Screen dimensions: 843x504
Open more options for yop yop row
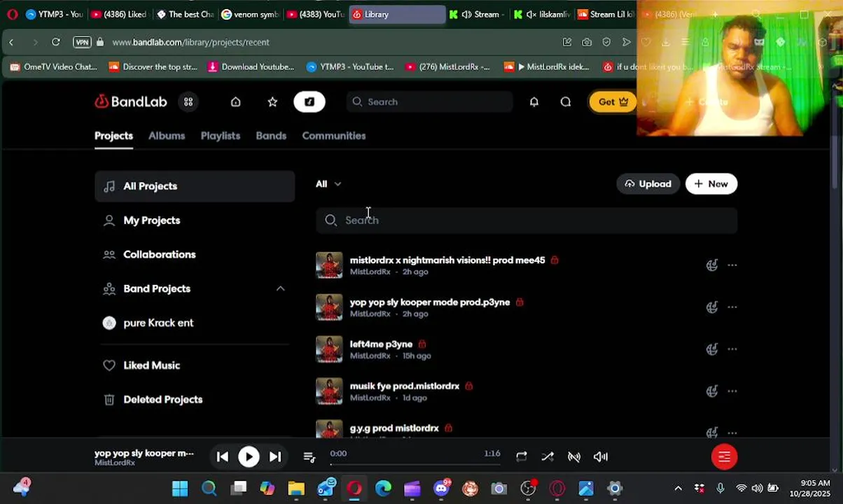[732, 307]
